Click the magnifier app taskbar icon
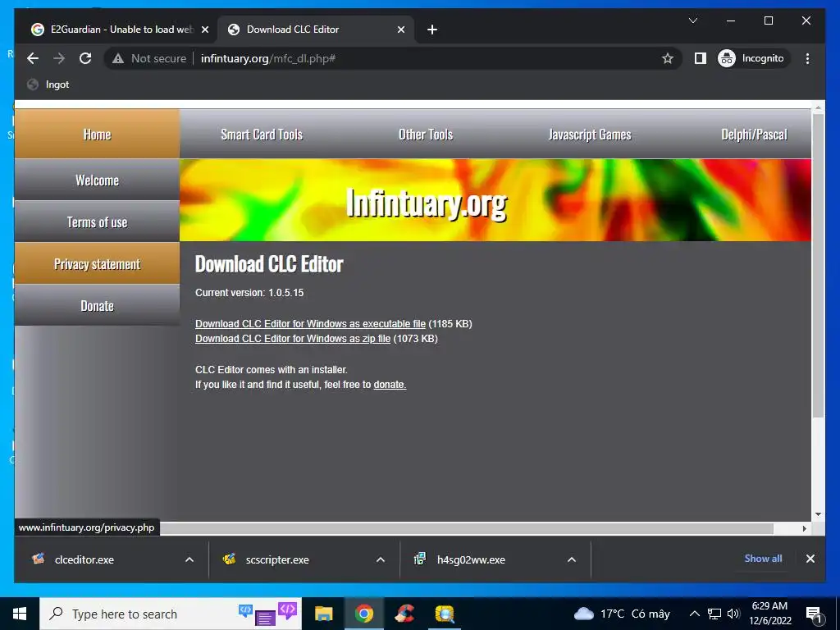The image size is (840, 630). tap(444, 614)
